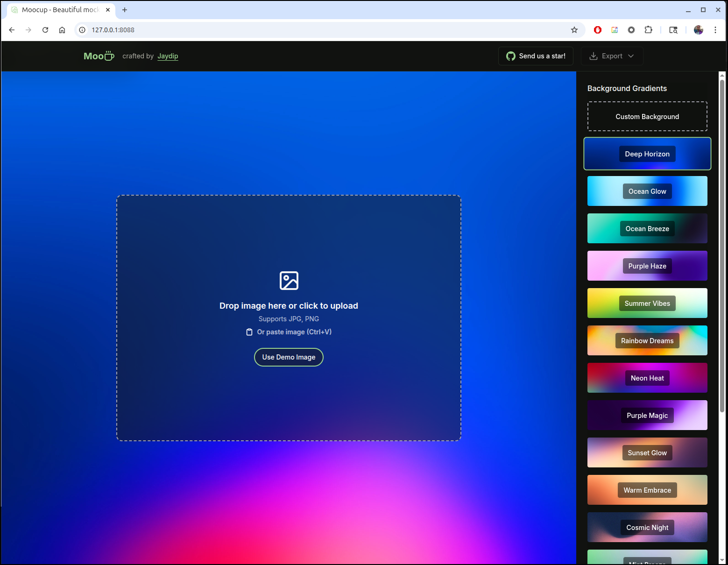The width and height of the screenshot is (728, 565).
Task: Click the sidebar scrollbar down arrow
Action: pyautogui.click(x=722, y=560)
